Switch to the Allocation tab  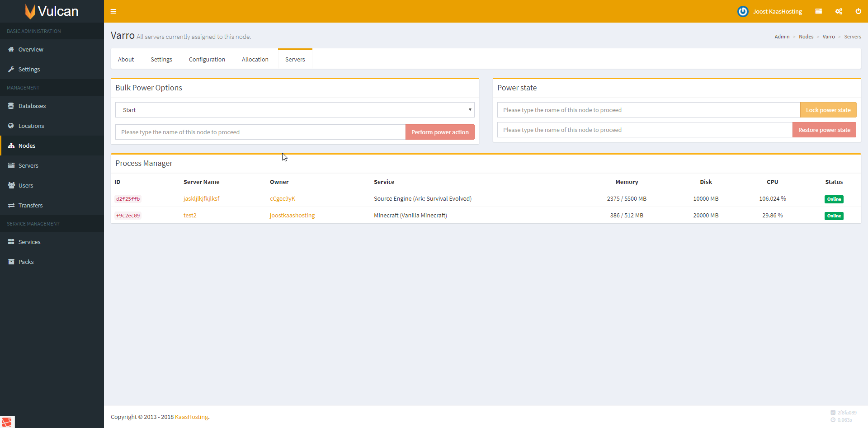tap(255, 59)
